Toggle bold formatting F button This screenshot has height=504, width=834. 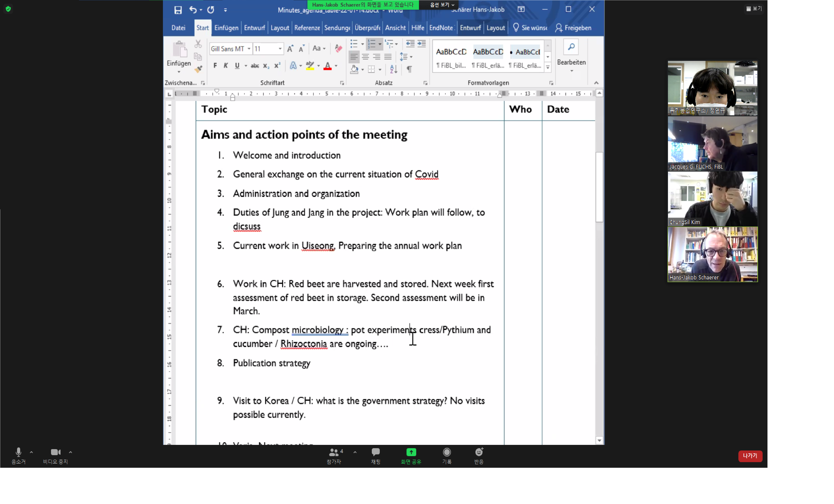click(215, 66)
